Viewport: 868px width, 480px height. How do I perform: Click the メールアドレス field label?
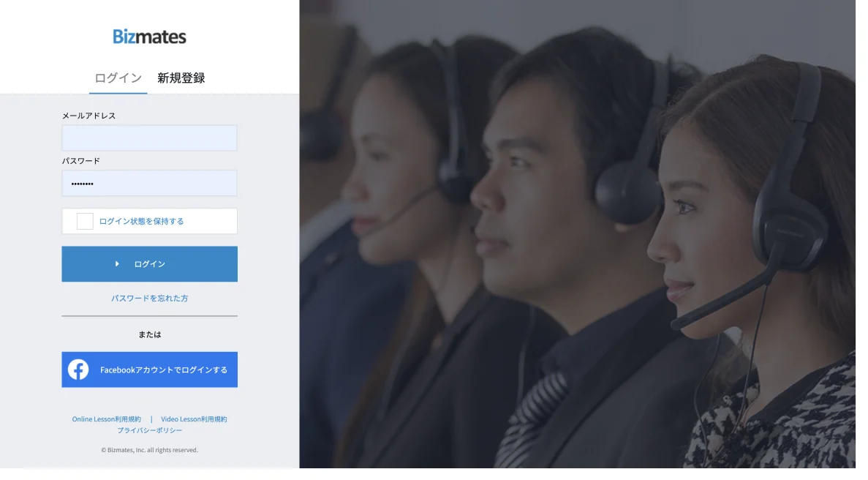tap(88, 116)
